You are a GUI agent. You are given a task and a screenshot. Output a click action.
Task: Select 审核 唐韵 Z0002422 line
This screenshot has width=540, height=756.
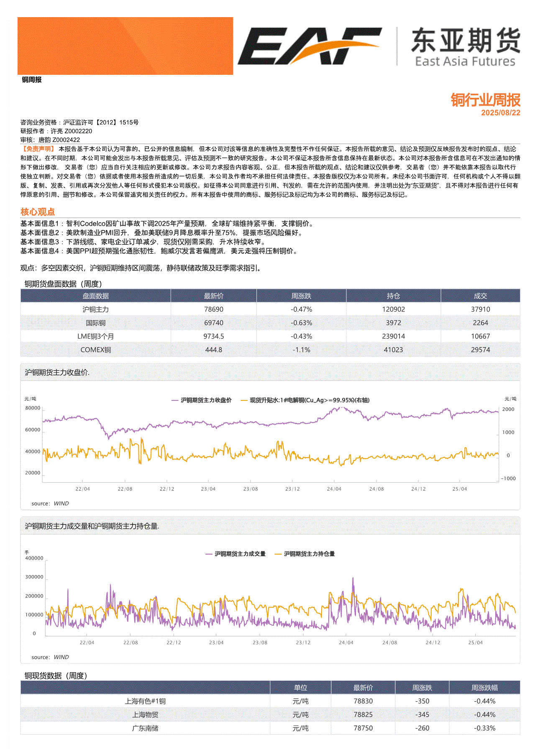click(50, 140)
